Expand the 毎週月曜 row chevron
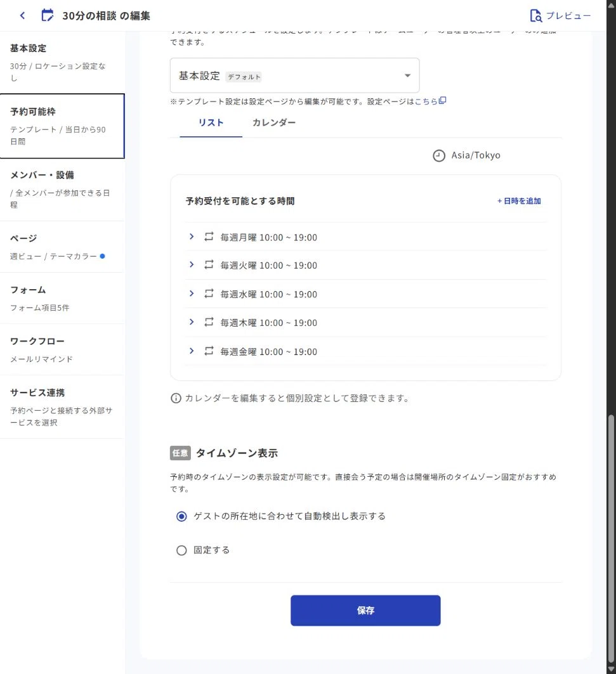The image size is (616, 674). [192, 237]
